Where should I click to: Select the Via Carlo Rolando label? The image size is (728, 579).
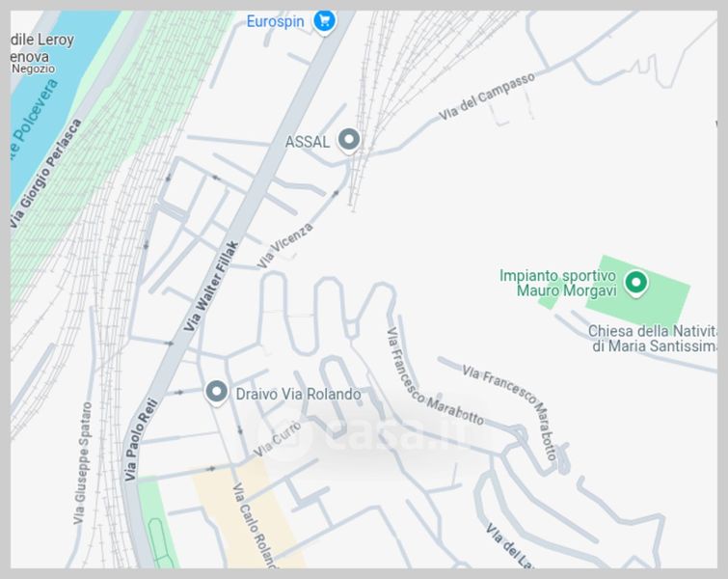point(254,524)
